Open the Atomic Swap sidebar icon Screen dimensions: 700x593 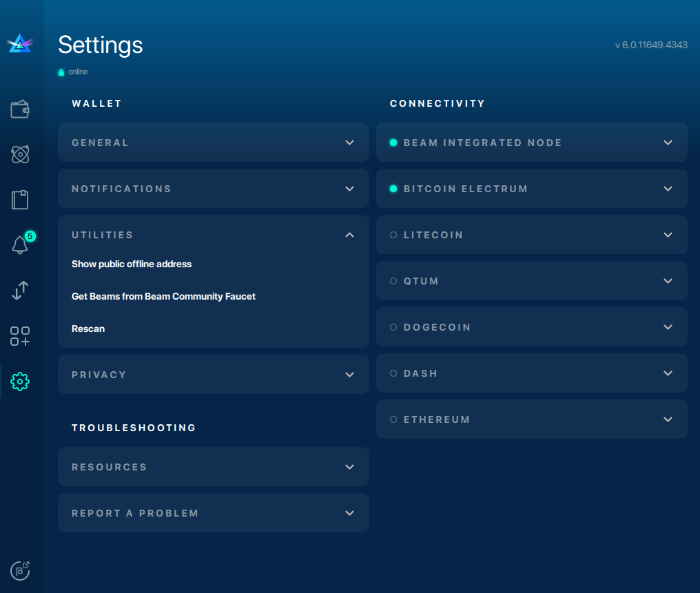tap(20, 154)
